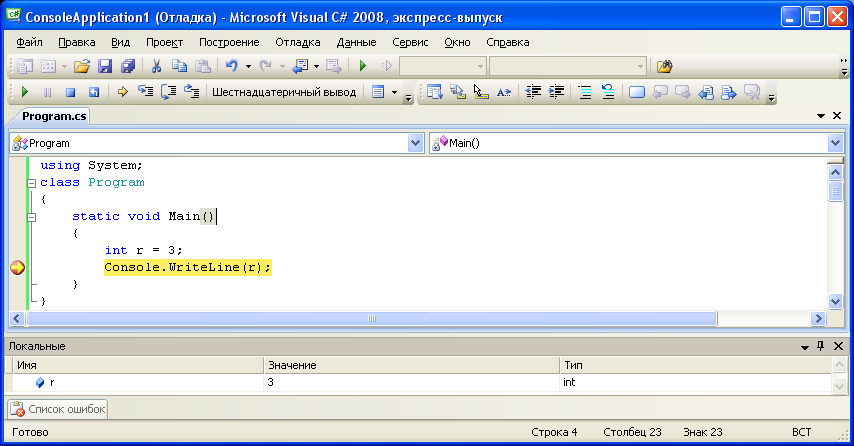Switch to the Список ошибок tab
This screenshot has height=446, width=854.
(x=58, y=409)
